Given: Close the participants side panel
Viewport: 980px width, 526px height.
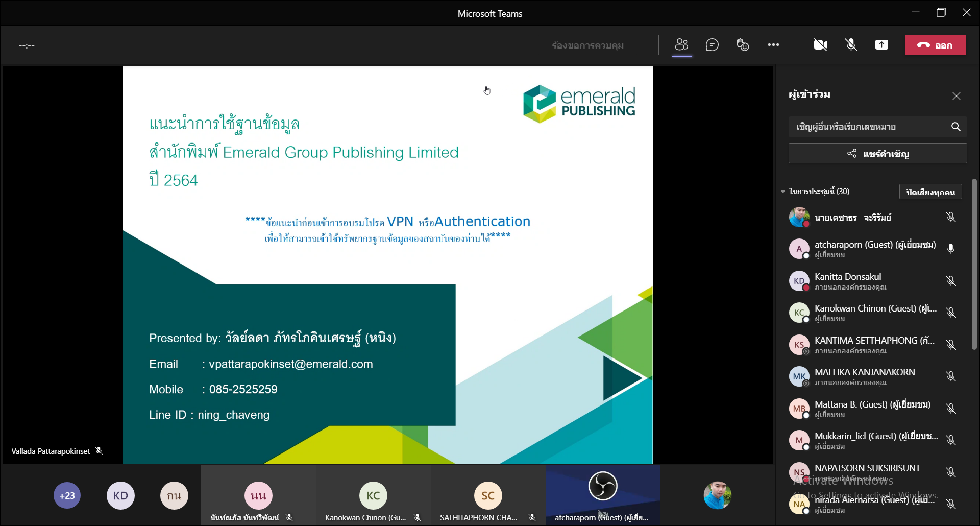Looking at the screenshot, I should coord(956,96).
